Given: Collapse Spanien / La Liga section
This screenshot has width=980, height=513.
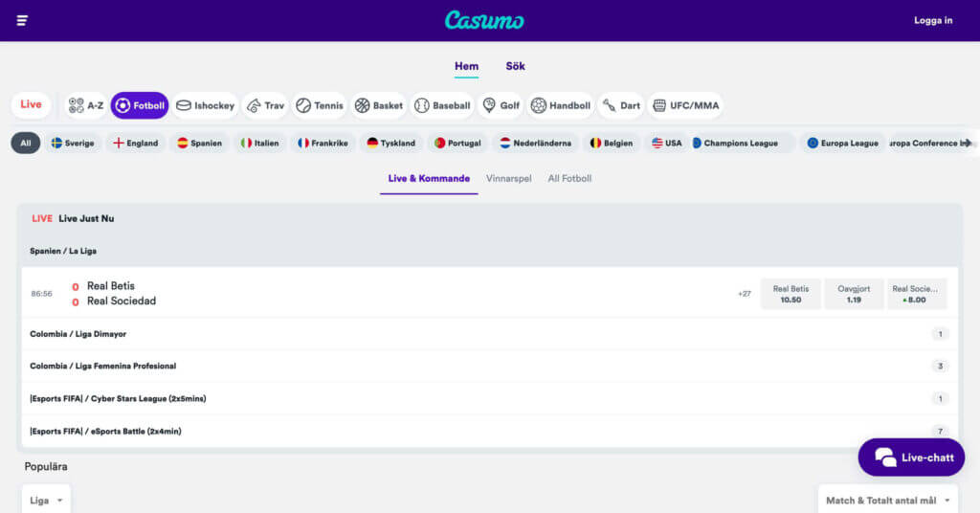Looking at the screenshot, I should click(489, 251).
